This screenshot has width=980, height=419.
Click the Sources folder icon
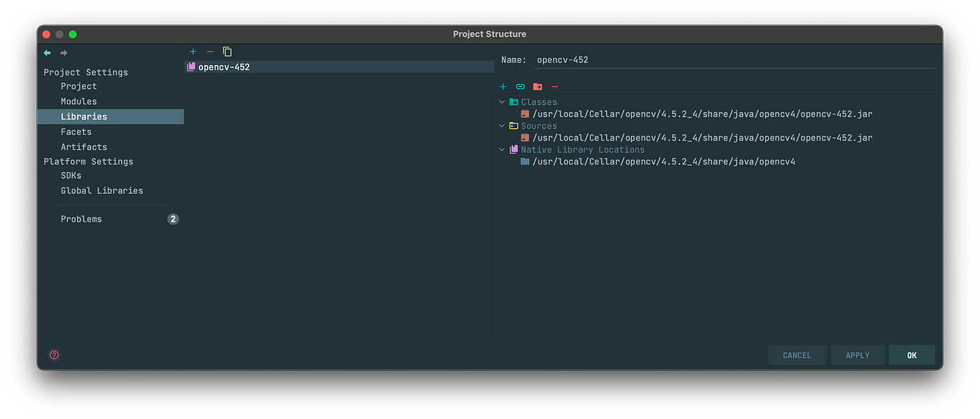pyautogui.click(x=514, y=126)
